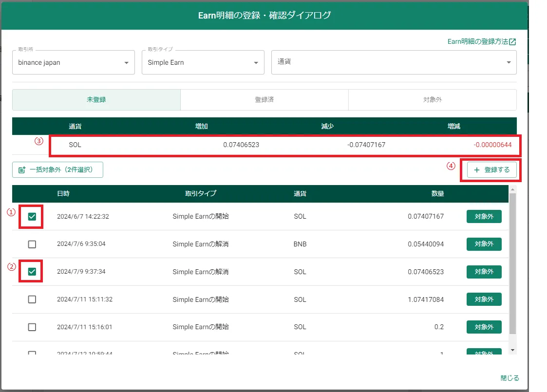The image size is (547, 392).
Task: Click the 登録する button
Action: [490, 169]
